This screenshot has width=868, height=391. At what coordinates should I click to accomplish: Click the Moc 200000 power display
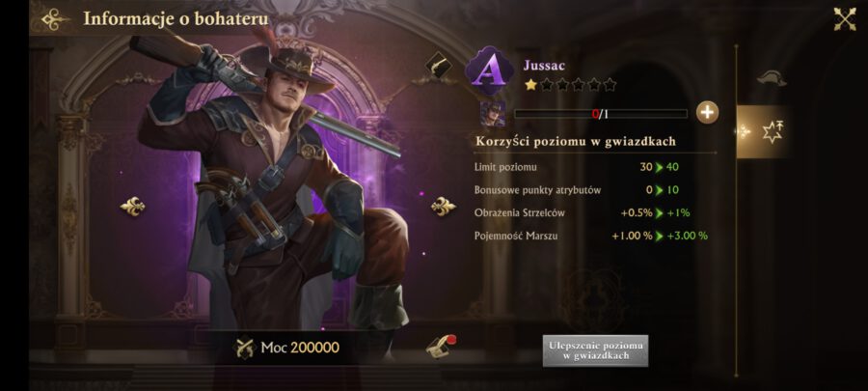(x=287, y=348)
